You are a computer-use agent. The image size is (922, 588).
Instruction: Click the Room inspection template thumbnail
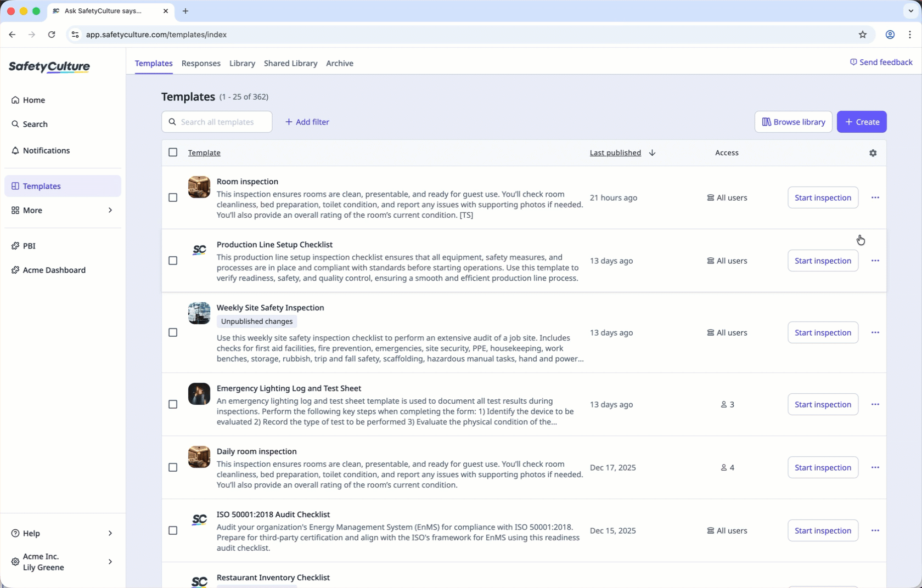pos(199,187)
